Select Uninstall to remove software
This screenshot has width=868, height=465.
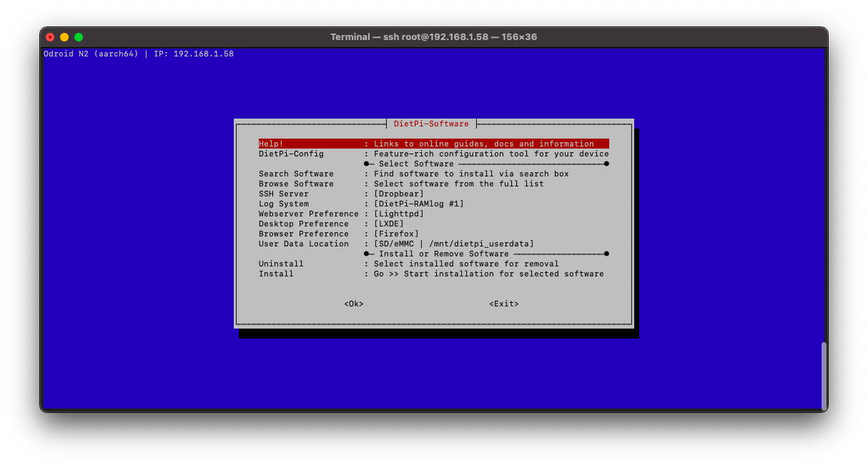pyautogui.click(x=433, y=264)
